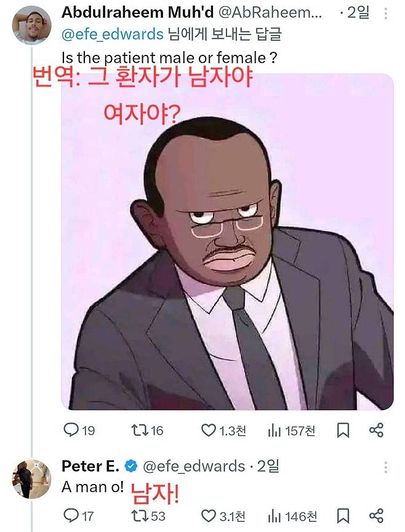405x532 pixels.
Task: Bookmark Peter E.'s tweet
Action: [x=343, y=515]
